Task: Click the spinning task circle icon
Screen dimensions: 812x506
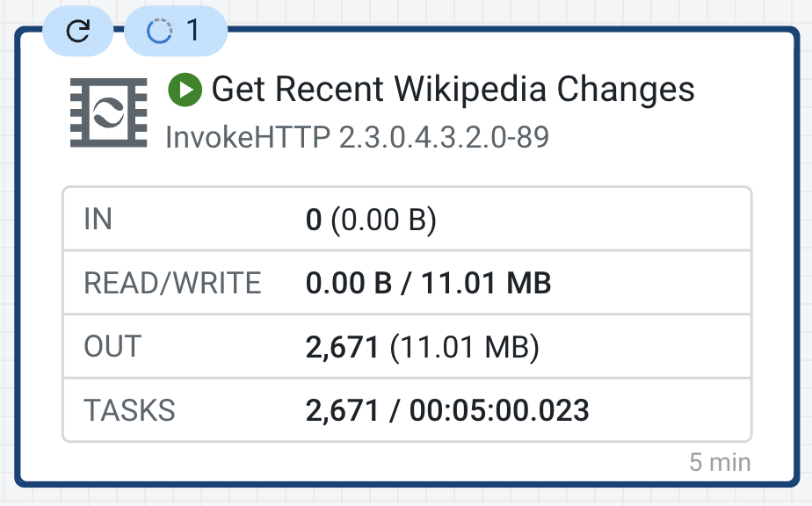Action: tap(159, 32)
